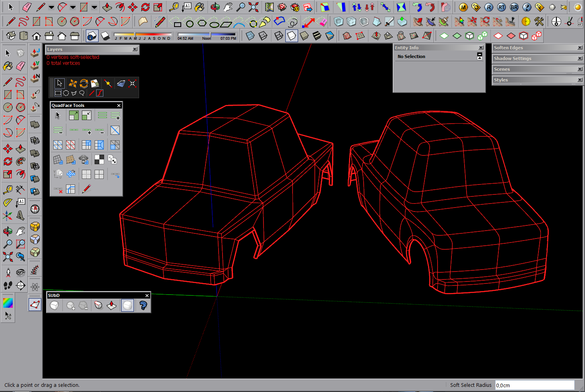Screen dimensions: 585x392
Task: Select the Position Camera tool
Action: pos(8,273)
